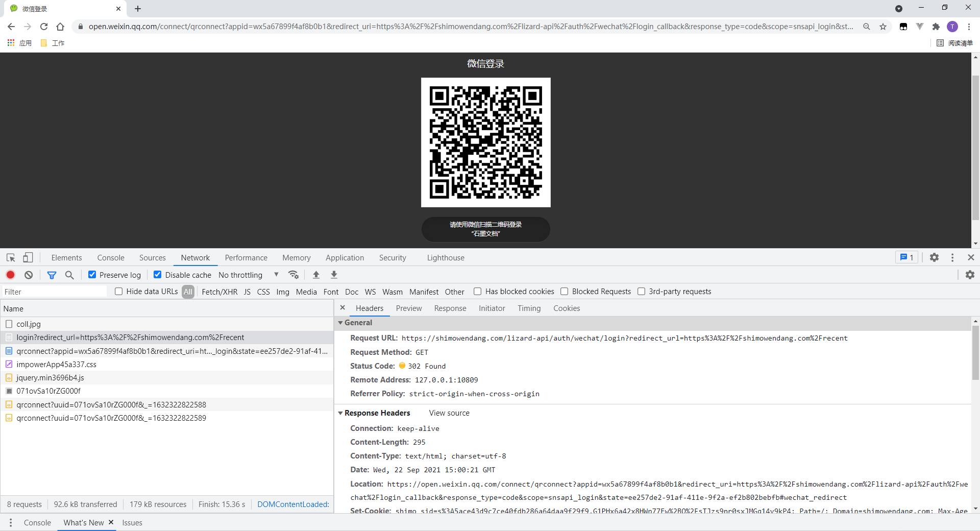Open the Timing tab of the request
The width and height of the screenshot is (980, 531).
[x=529, y=308]
